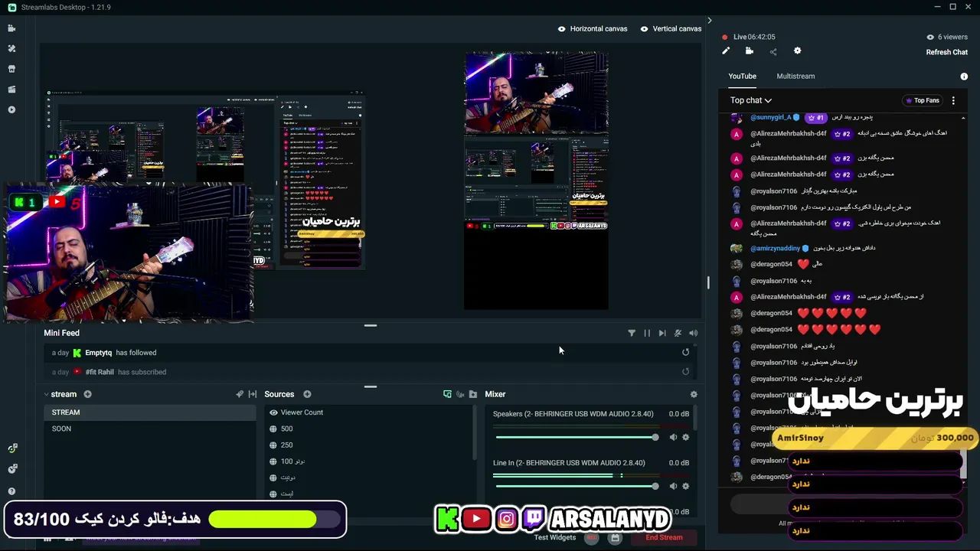The width and height of the screenshot is (980, 551).
Task: Open live stream settings gear icon
Action: pos(797,51)
